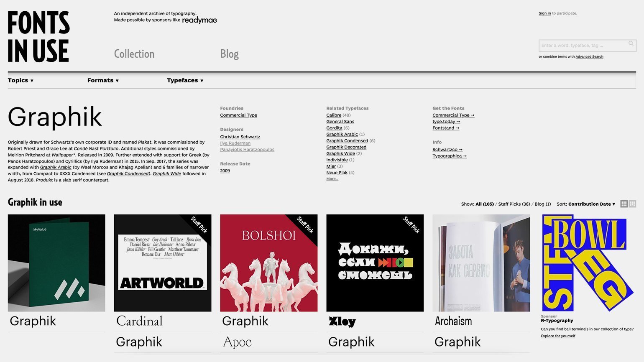Click Cardinal typeface under ARTWORLD

point(139,321)
